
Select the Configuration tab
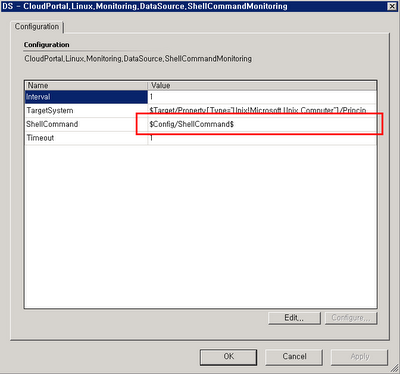pos(37,27)
